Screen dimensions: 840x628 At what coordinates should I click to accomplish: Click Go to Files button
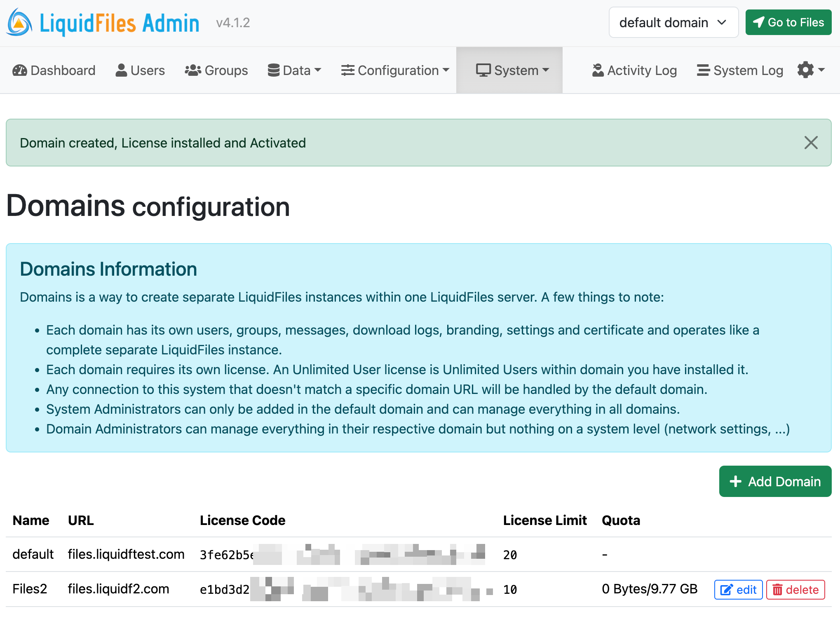coord(788,22)
